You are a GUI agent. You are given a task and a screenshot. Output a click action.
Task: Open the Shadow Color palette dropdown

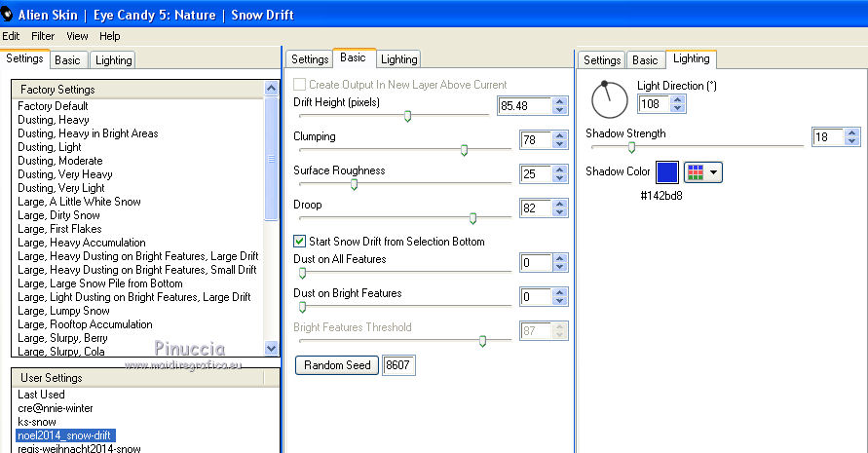[x=703, y=172]
